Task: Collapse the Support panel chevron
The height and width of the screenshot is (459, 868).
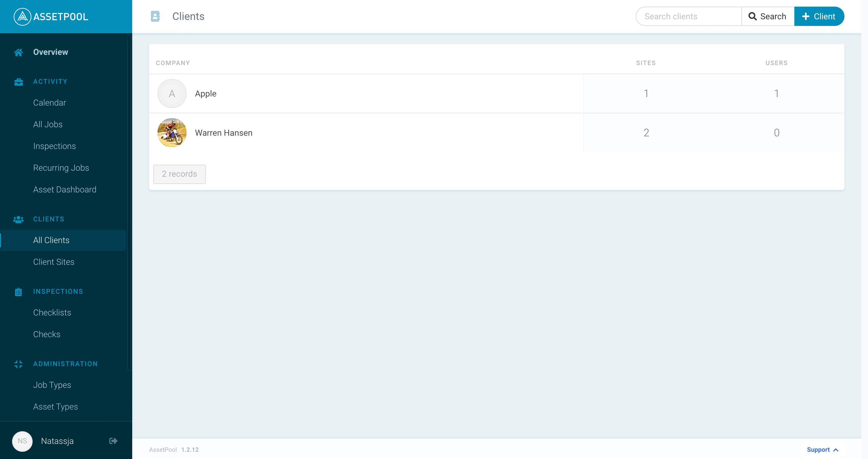Action: coord(836,450)
